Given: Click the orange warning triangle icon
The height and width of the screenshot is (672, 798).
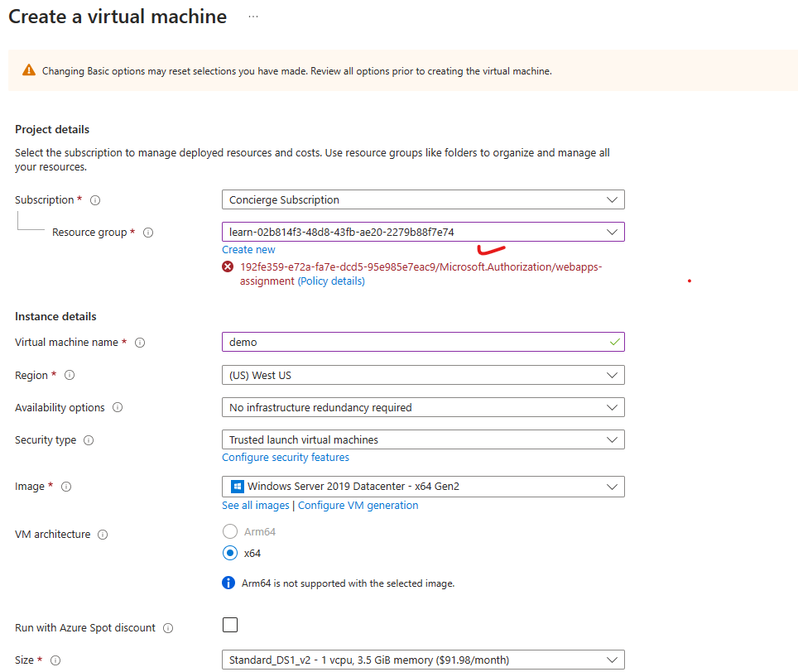Looking at the screenshot, I should 29,70.
